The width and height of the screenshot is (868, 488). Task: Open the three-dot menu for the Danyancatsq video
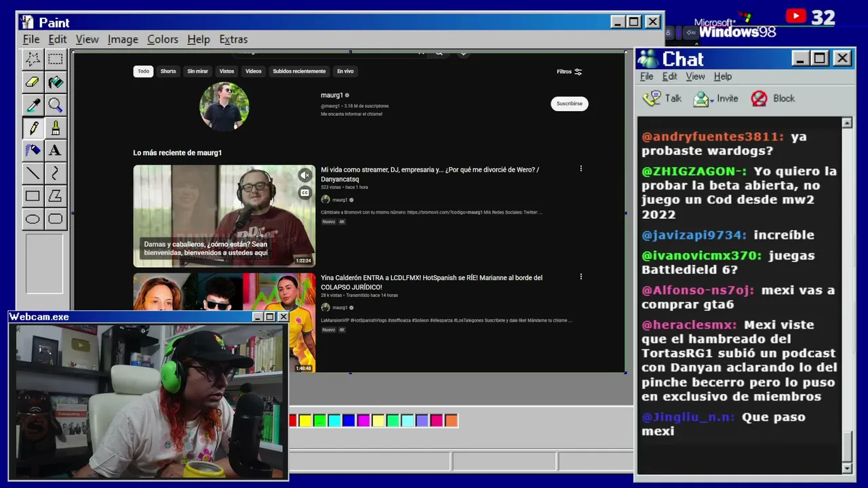[x=580, y=169]
